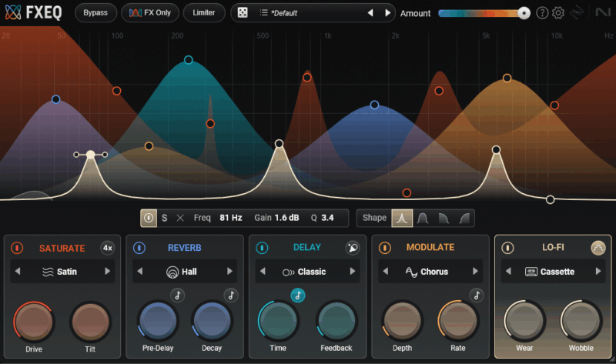Toggle the Lo-Fi effect power button
The height and width of the screenshot is (364, 616).
507,248
